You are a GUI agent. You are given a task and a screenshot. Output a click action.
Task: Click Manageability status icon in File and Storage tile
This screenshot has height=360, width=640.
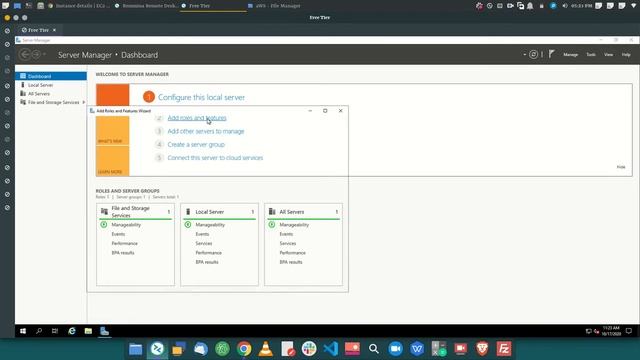[x=104, y=224]
